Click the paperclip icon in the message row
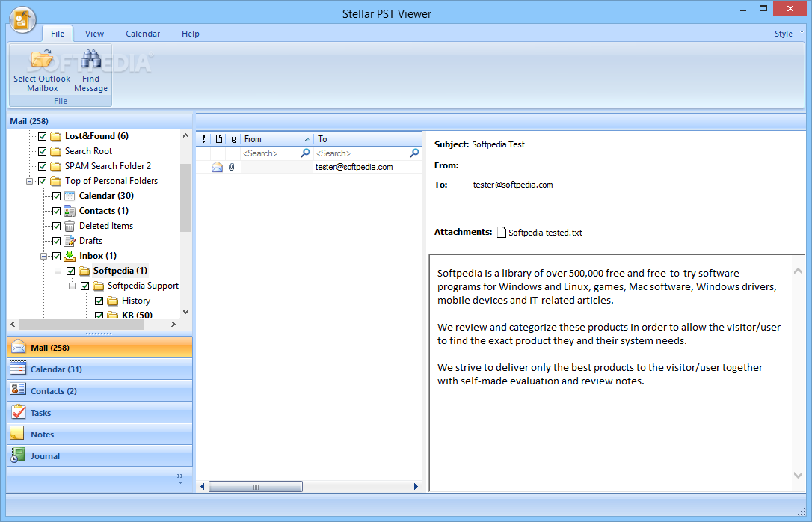Screen dimensions: 812x522 tap(232, 167)
